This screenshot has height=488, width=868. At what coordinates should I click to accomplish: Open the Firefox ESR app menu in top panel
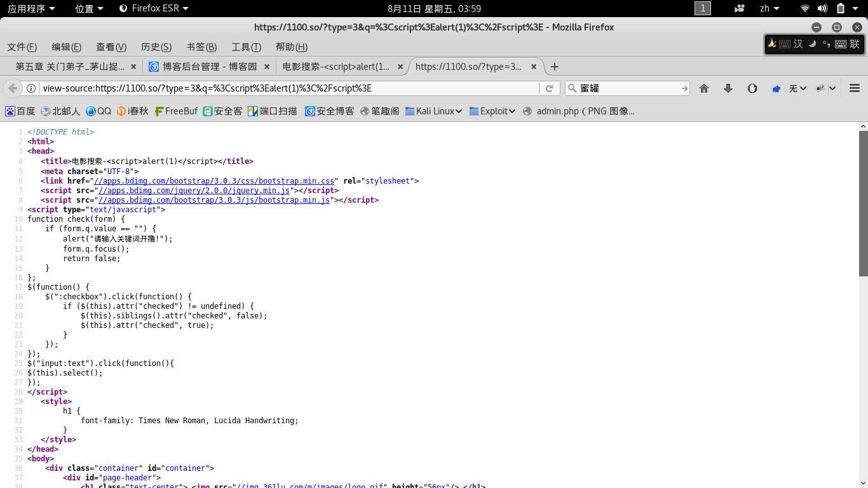click(x=154, y=8)
